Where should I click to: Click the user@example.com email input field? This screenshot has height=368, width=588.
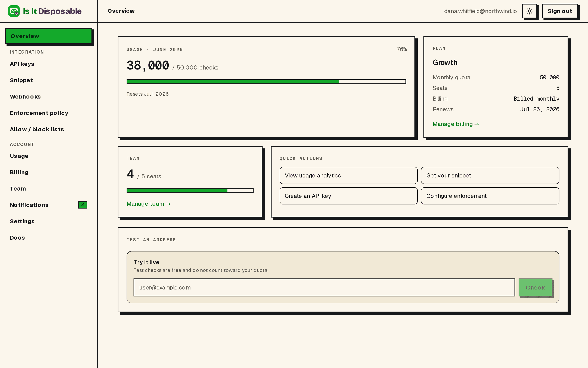coord(324,287)
